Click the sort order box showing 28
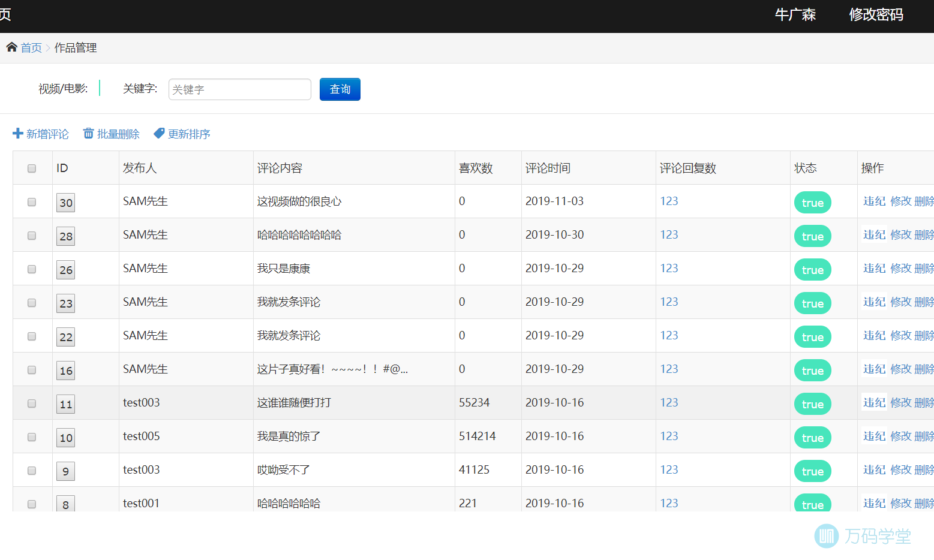 tap(66, 236)
